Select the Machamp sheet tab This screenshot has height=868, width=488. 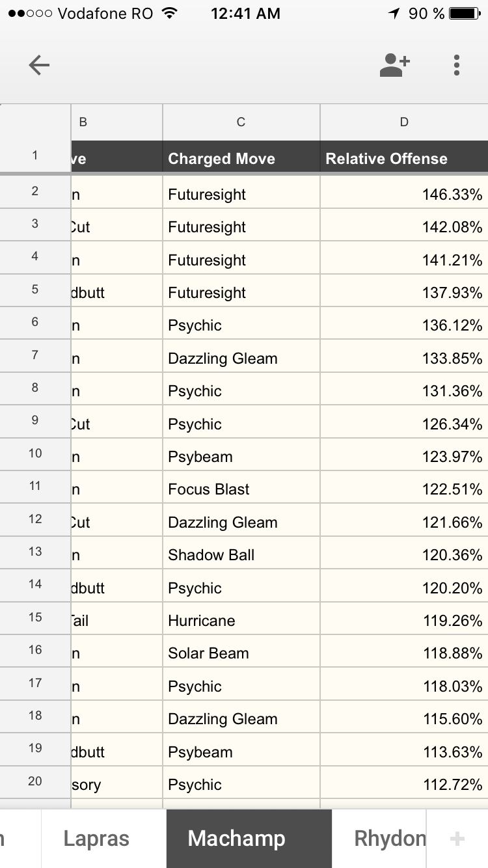(x=236, y=839)
